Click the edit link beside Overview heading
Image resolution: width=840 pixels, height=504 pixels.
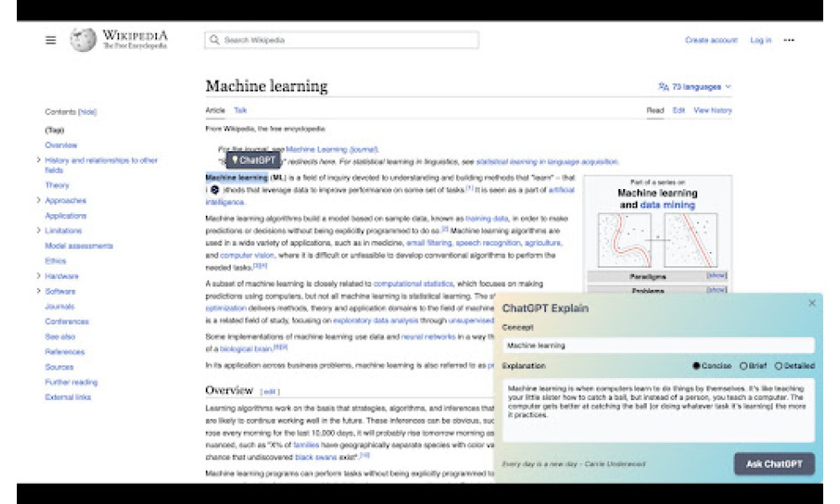(x=270, y=391)
